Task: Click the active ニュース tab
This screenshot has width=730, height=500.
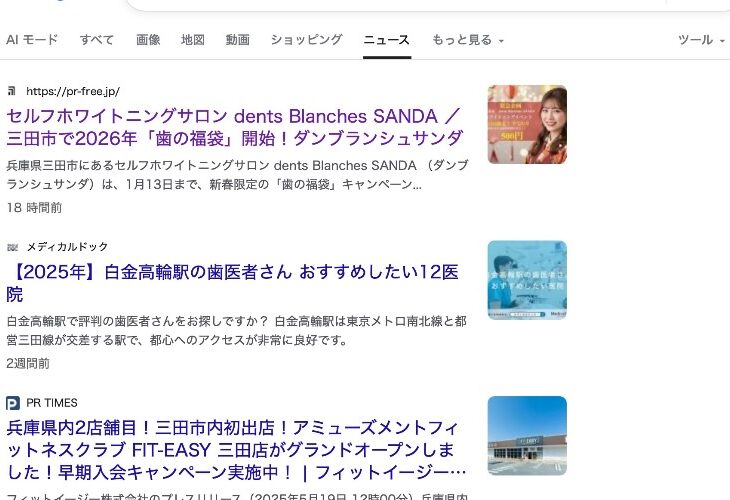Action: [386, 40]
